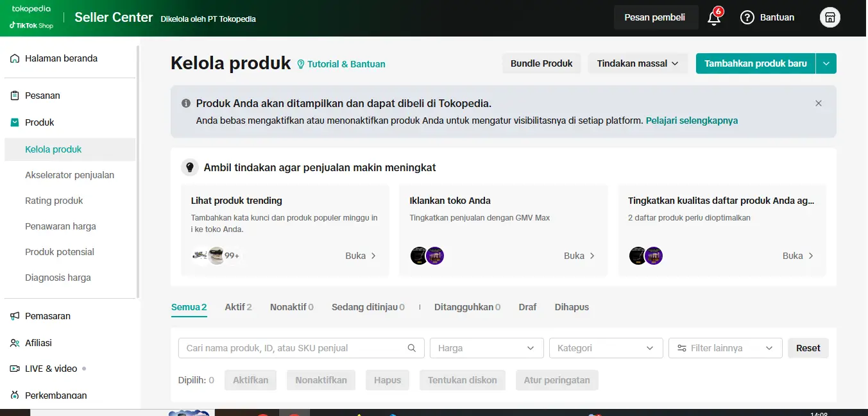Click the Bundle Produk button
Viewport: 868px width, 416px height.
(x=541, y=63)
